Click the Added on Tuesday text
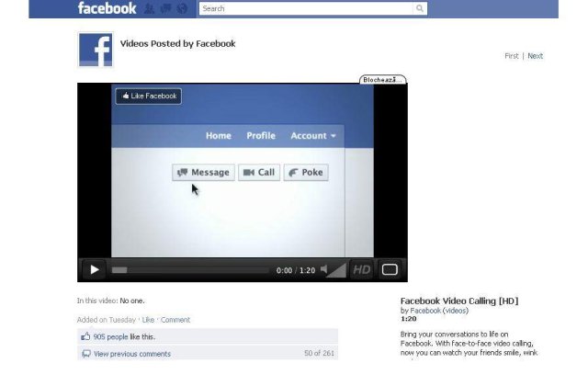The image size is (588, 386). tap(107, 320)
